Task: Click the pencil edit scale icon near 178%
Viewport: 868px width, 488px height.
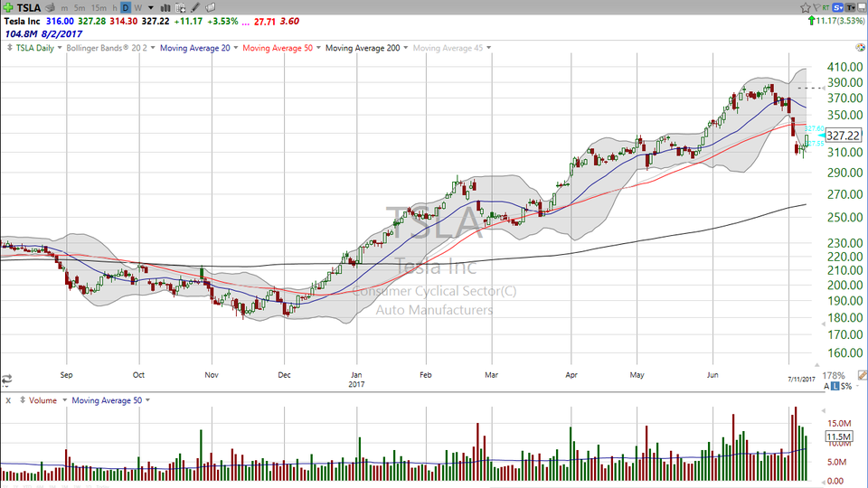Action: [862, 375]
